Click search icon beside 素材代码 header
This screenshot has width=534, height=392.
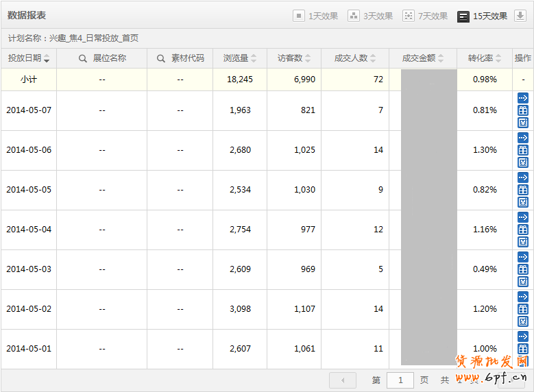coord(161,59)
